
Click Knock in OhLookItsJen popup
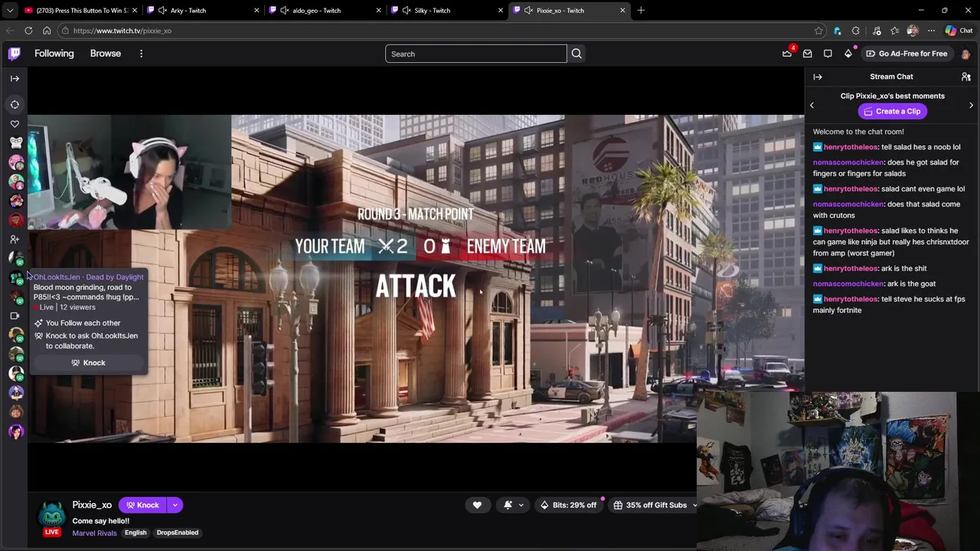(x=88, y=363)
